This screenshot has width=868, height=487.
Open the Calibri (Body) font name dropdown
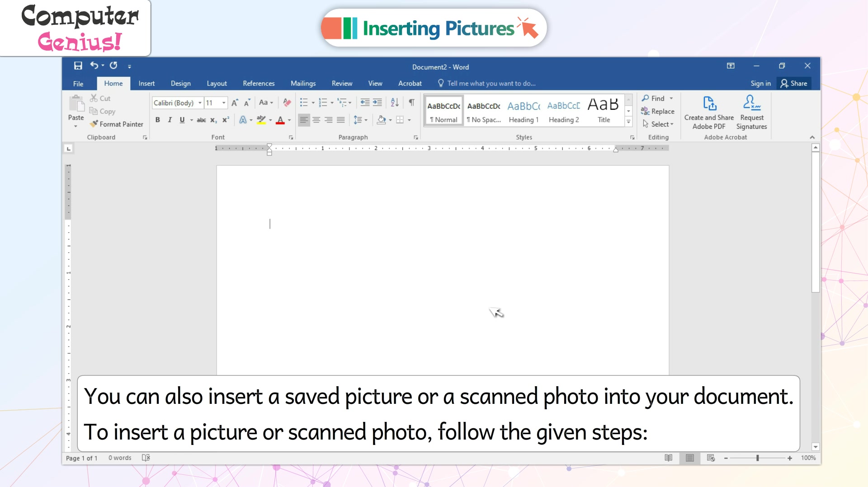pos(200,103)
